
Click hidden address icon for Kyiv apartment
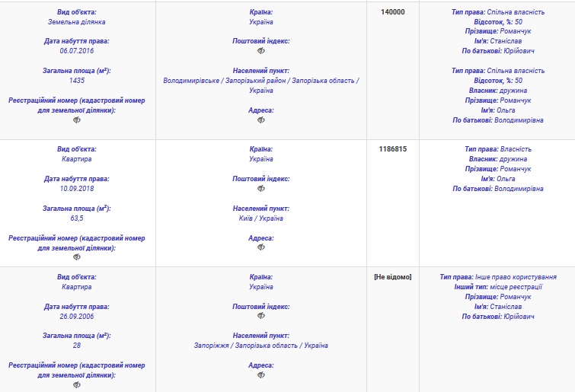260,247
